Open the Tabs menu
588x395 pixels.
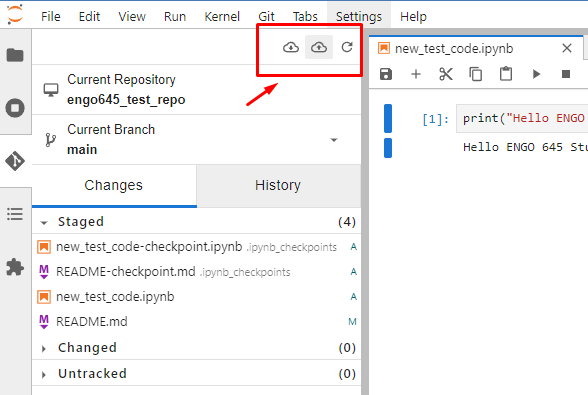tap(305, 17)
